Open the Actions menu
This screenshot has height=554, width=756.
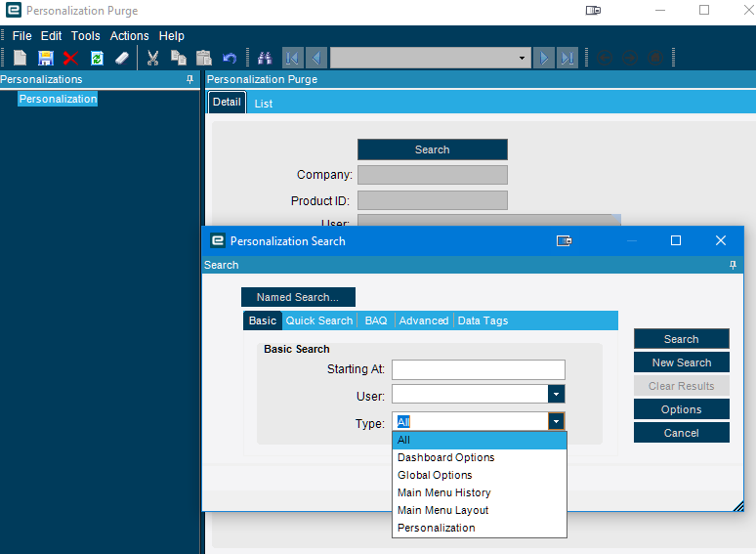tap(129, 36)
